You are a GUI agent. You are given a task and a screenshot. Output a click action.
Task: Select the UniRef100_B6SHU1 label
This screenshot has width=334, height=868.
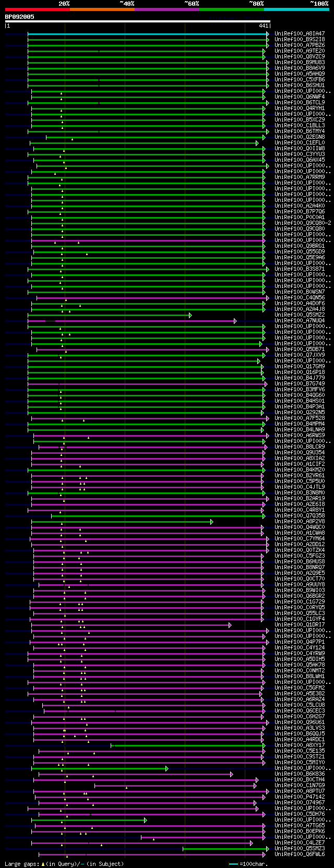pyautogui.click(x=300, y=86)
